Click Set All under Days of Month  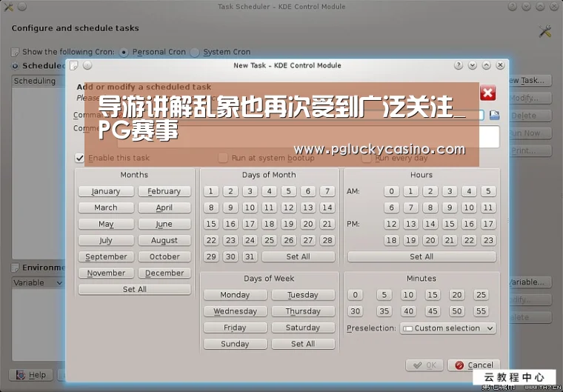[x=299, y=256]
